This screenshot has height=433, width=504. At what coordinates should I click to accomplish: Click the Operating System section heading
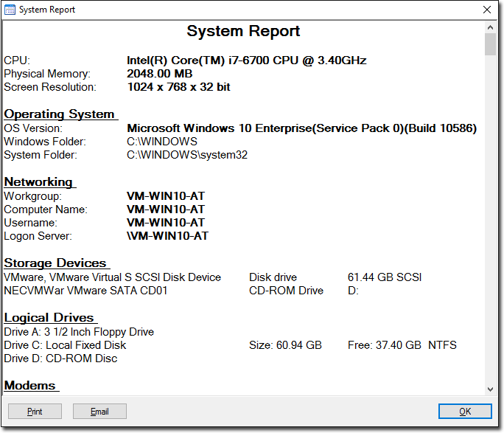pyautogui.click(x=60, y=114)
